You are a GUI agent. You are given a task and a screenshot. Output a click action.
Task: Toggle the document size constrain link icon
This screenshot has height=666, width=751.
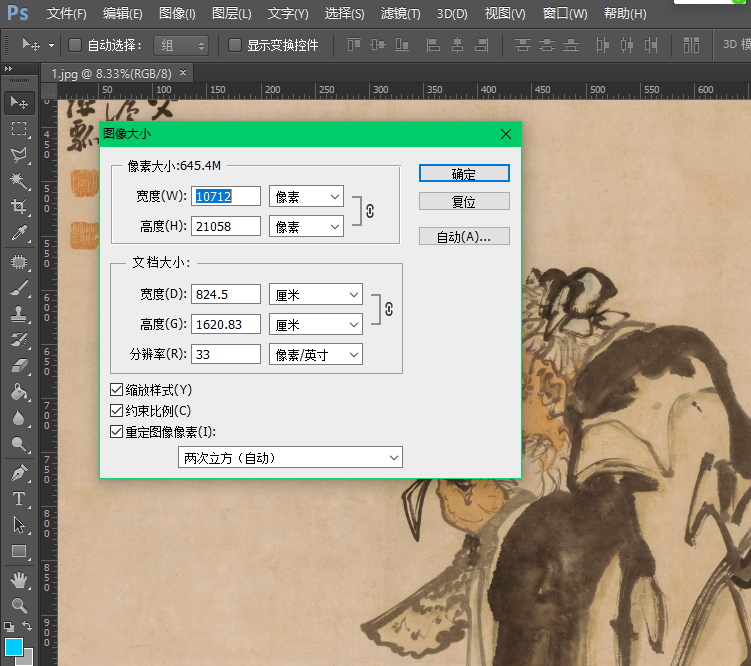pos(389,309)
